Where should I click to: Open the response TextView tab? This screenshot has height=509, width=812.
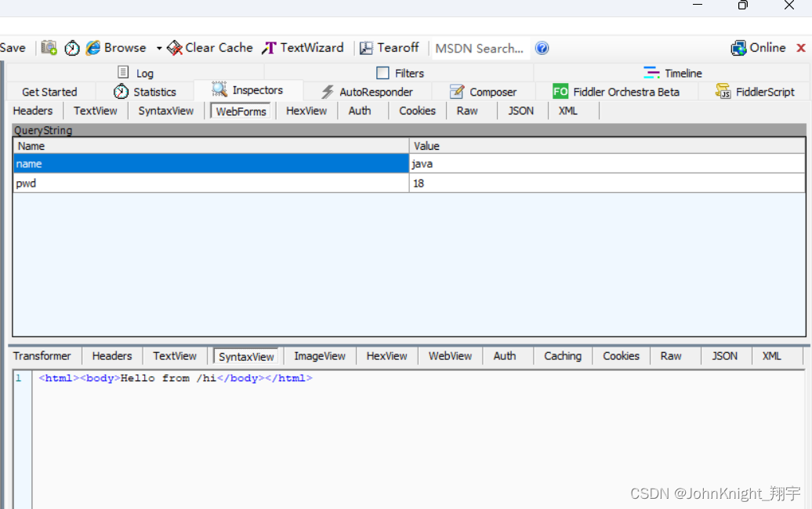coord(175,356)
